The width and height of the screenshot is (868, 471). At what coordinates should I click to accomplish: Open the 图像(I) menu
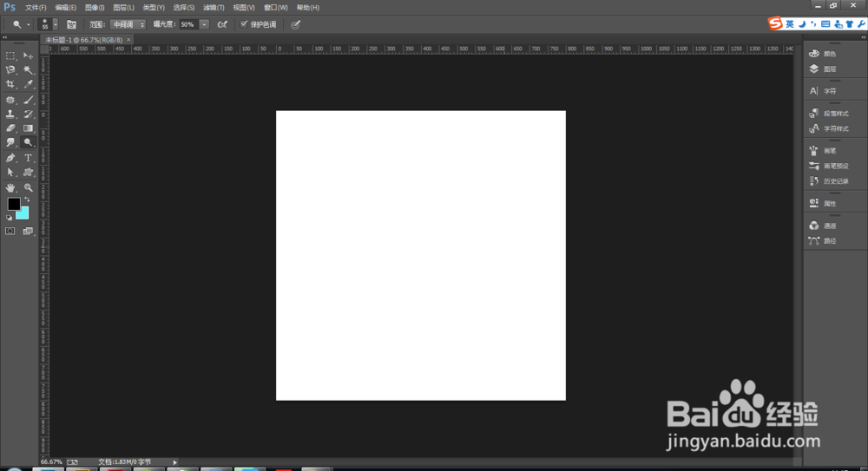coord(95,8)
